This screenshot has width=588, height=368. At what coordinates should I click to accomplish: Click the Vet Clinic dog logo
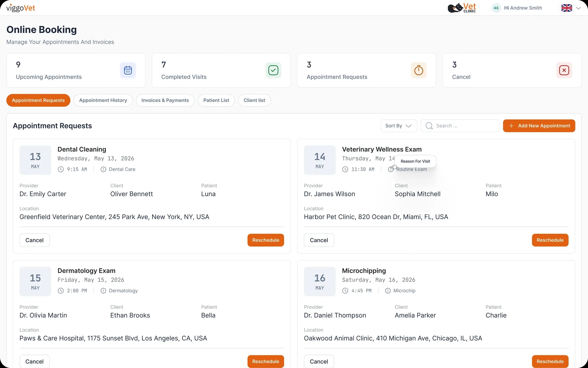coord(462,8)
